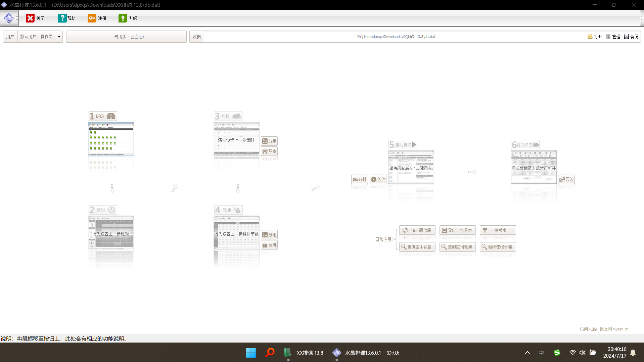Screen dimensions: 644x362
Task: Open the crystal logo application menu
Action: coord(9,18)
